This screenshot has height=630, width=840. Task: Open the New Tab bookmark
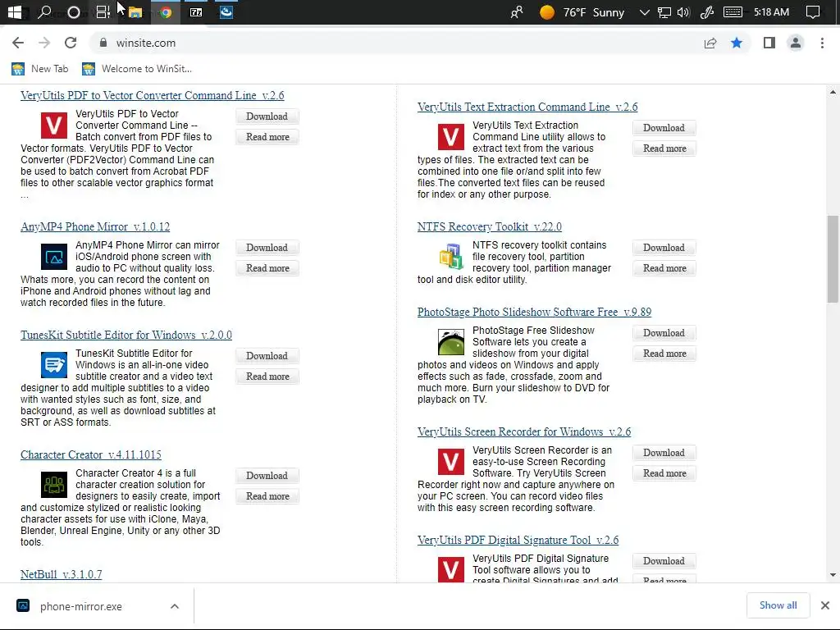40,69
